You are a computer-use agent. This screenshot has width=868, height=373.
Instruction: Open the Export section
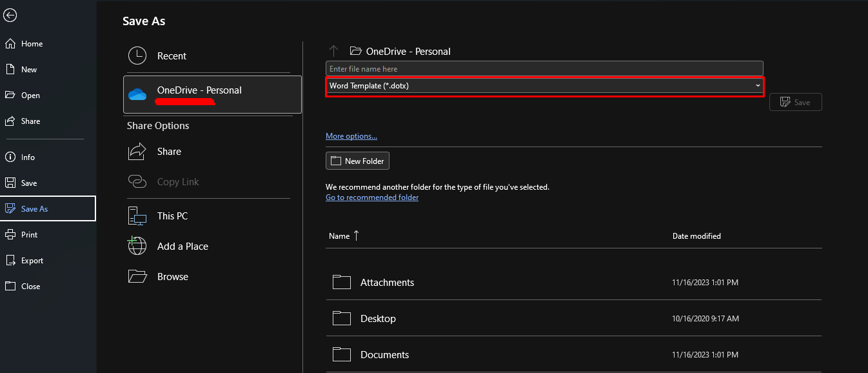coord(48,261)
